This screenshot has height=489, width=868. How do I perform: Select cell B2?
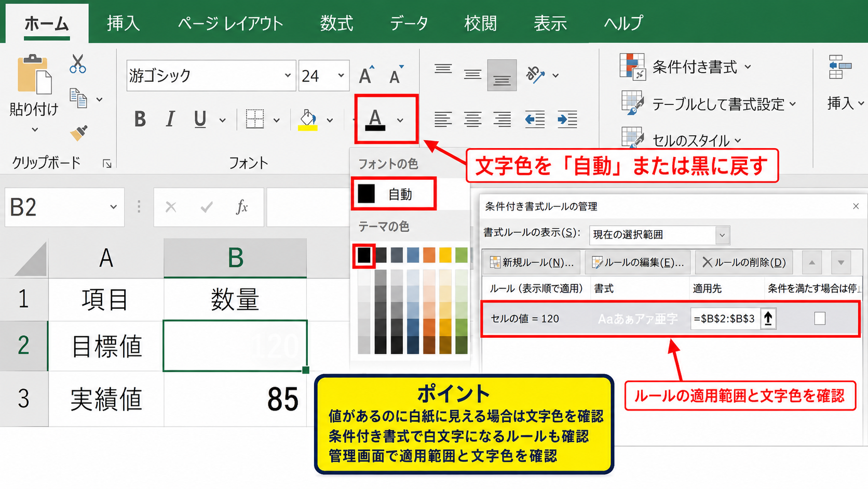(235, 346)
